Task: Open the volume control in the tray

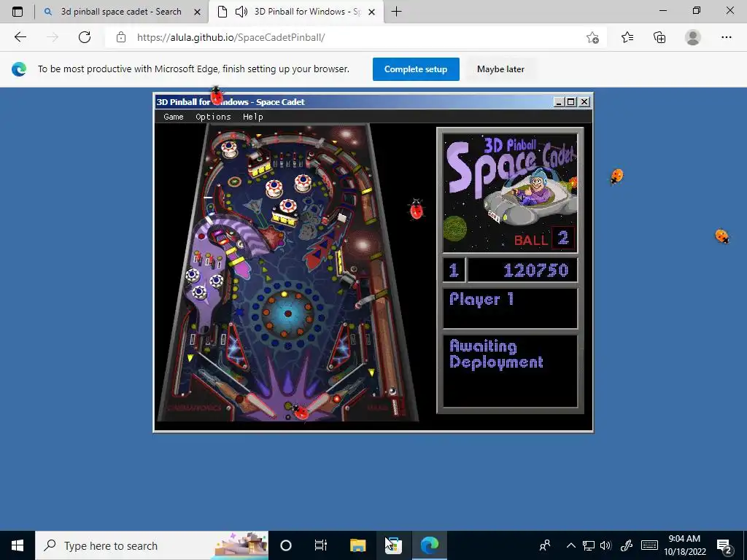Action: (606, 545)
